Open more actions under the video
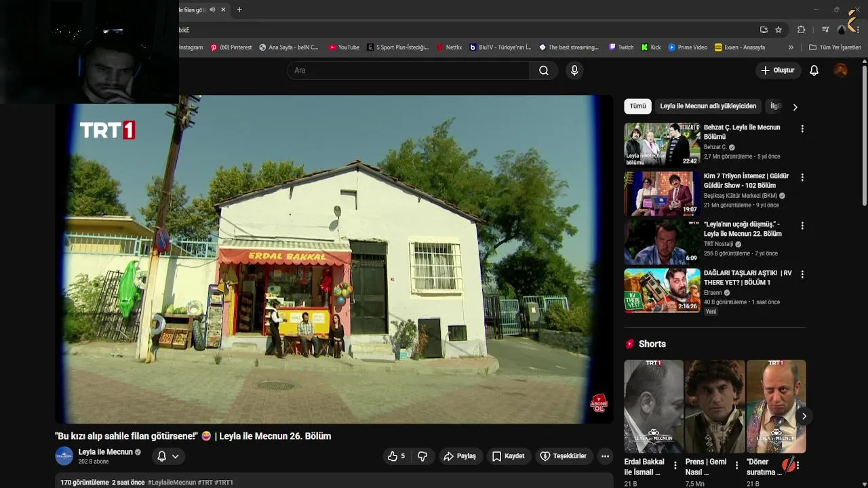 click(605, 456)
